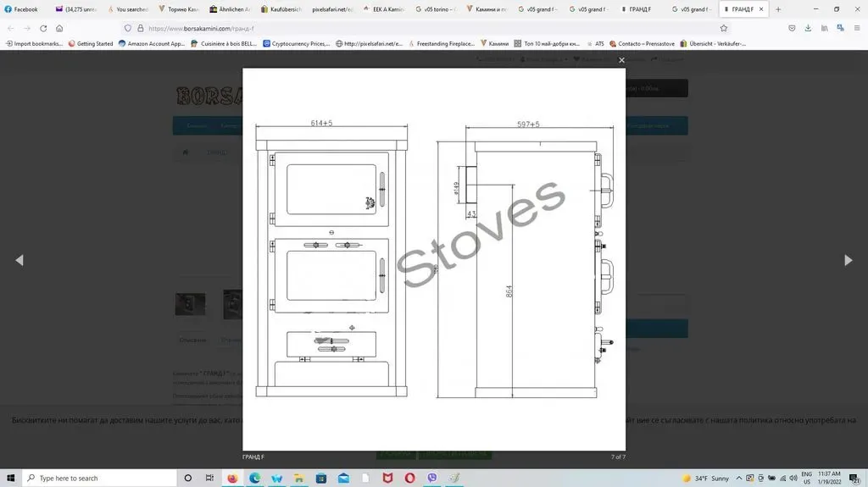Go back to the previous page
Screen dimensions: 868x487
tap(11, 28)
